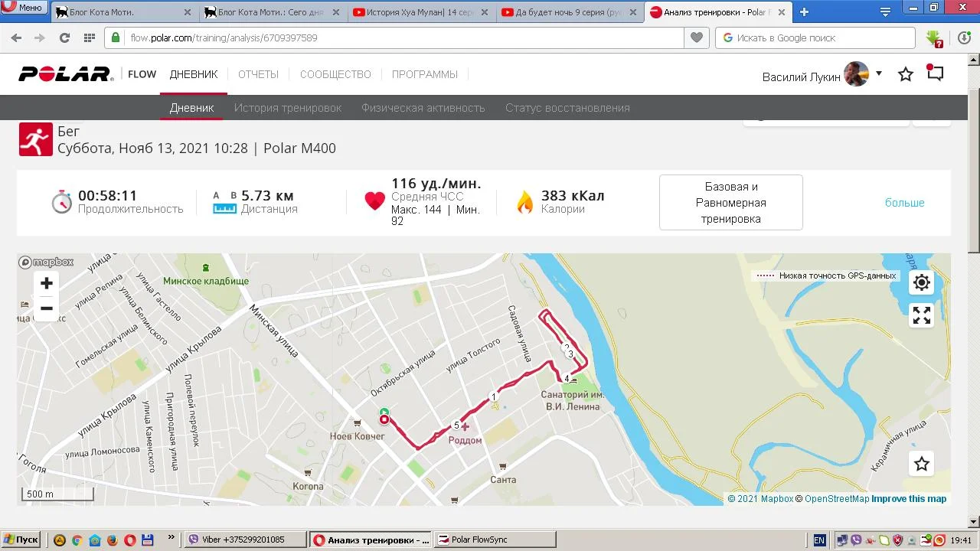Click the bookmark heart icon in address bar
This screenshot has width=980, height=551.
(697, 37)
